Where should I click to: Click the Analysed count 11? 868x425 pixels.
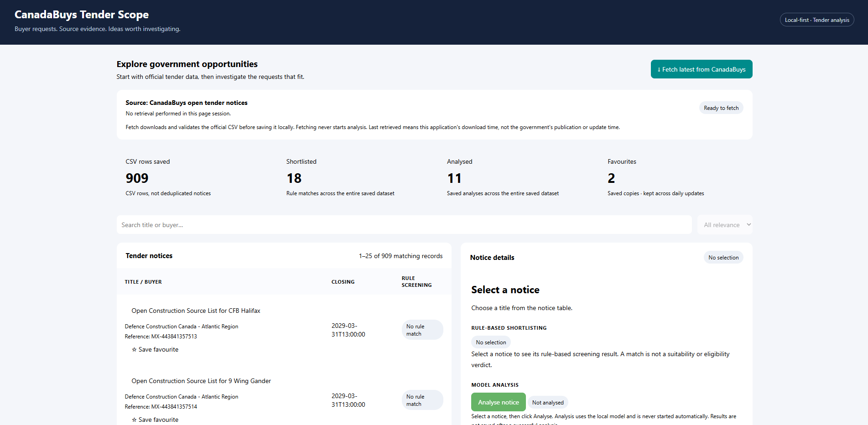454,178
